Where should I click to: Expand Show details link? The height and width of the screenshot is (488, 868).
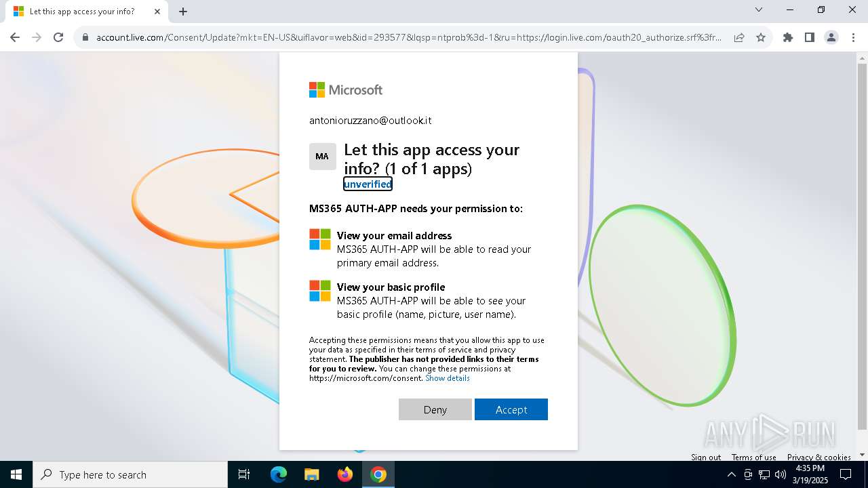click(448, 378)
